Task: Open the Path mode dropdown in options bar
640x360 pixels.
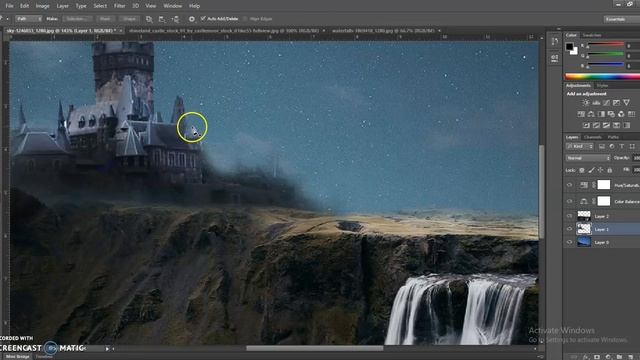Action: pyautogui.click(x=29, y=19)
